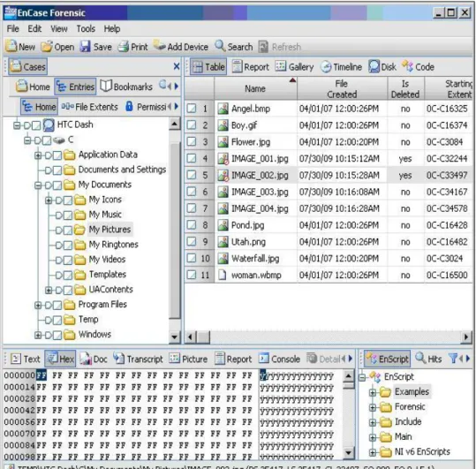The image size is (476, 469).
Task: Show the Text viewer tab
Action: pyautogui.click(x=26, y=359)
